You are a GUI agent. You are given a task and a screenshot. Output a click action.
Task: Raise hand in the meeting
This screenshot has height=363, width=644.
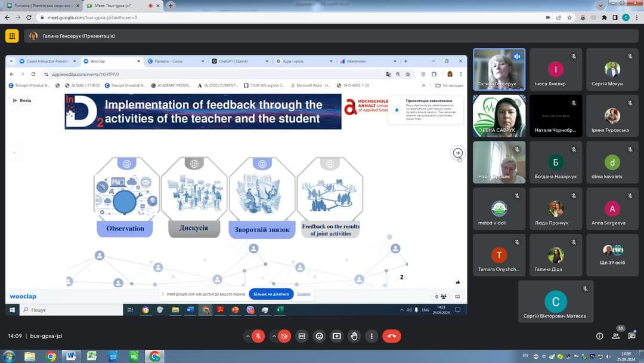click(354, 336)
